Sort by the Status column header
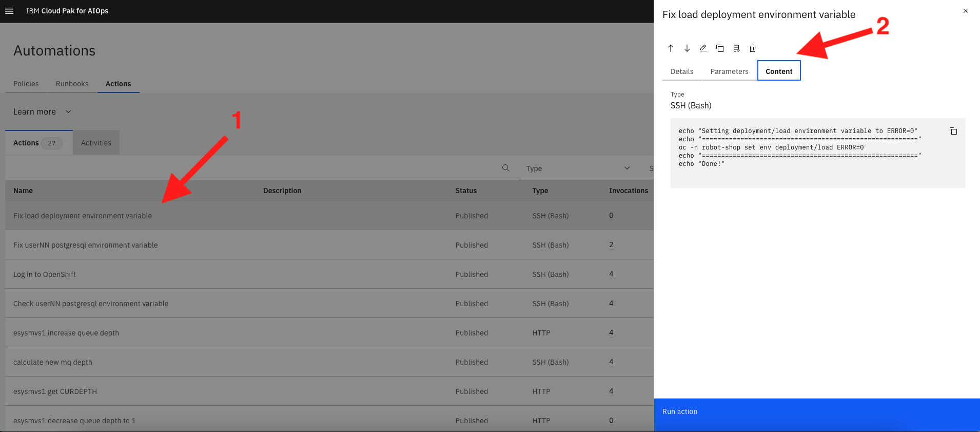The height and width of the screenshot is (432, 980). (466, 191)
